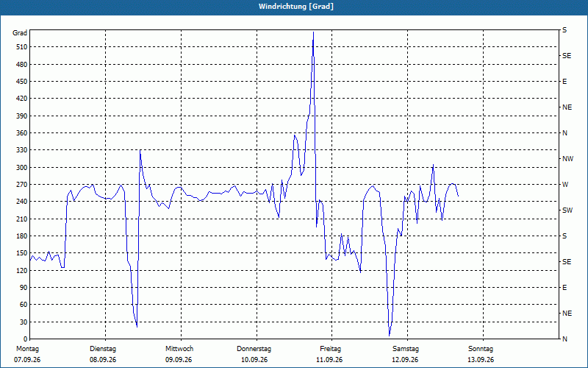Click the 'SE' compass label at 150 level
This screenshot has width=588, height=368.
click(567, 262)
